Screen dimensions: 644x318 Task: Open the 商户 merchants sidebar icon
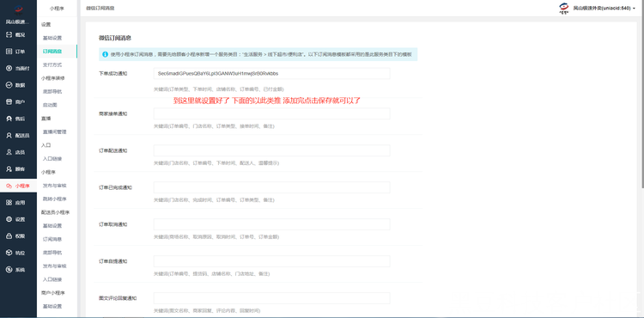point(9,102)
